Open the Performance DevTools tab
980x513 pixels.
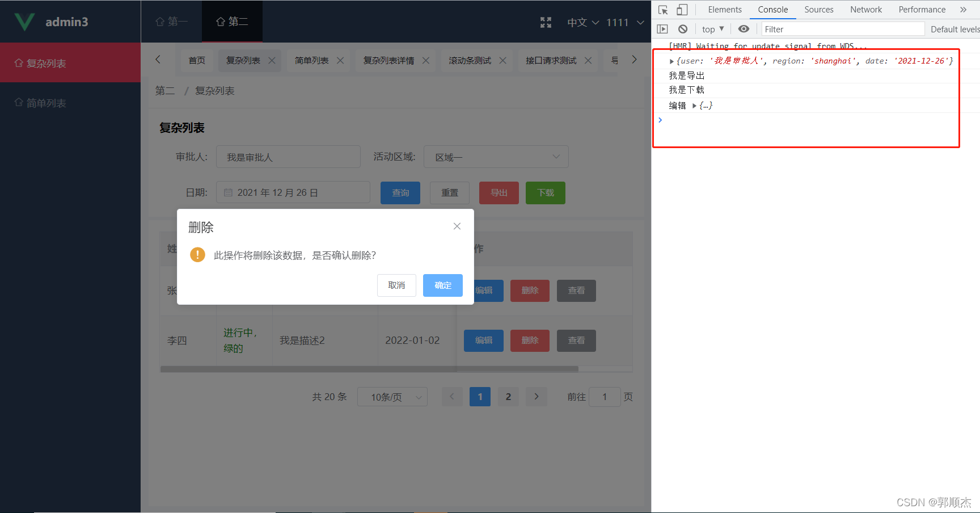point(922,10)
